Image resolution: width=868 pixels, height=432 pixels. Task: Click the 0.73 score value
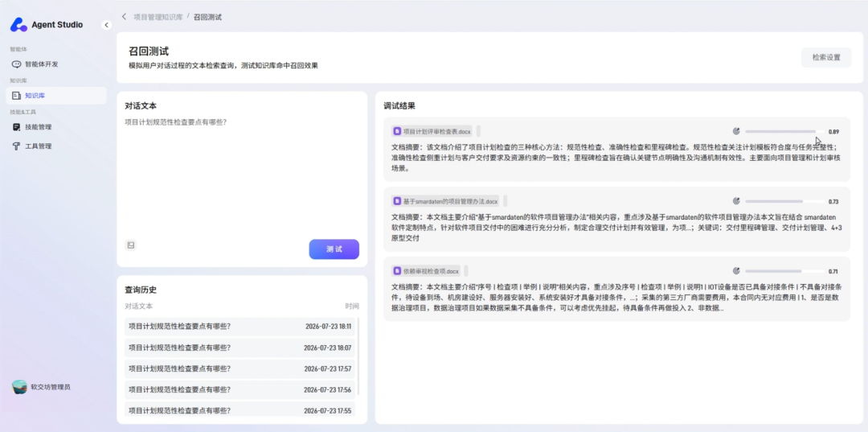coord(833,202)
